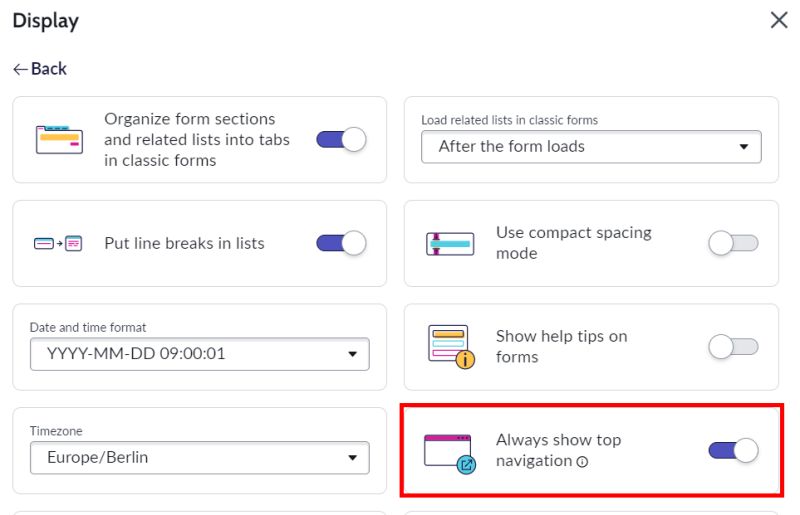Image resolution: width=800 pixels, height=515 pixels.
Task: Click the help tips on forms icon
Action: (x=452, y=347)
